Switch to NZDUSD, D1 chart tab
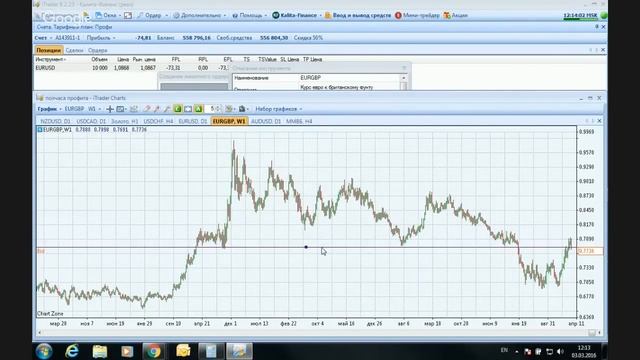Image resolution: width=640 pixels, height=360 pixels. click(56, 121)
